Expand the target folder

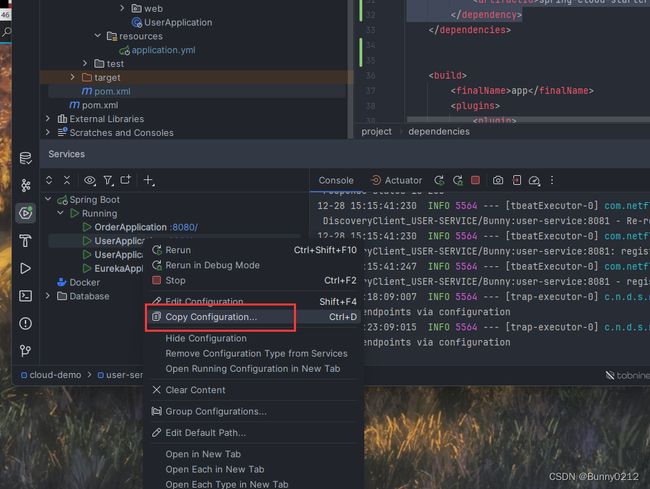[73, 77]
